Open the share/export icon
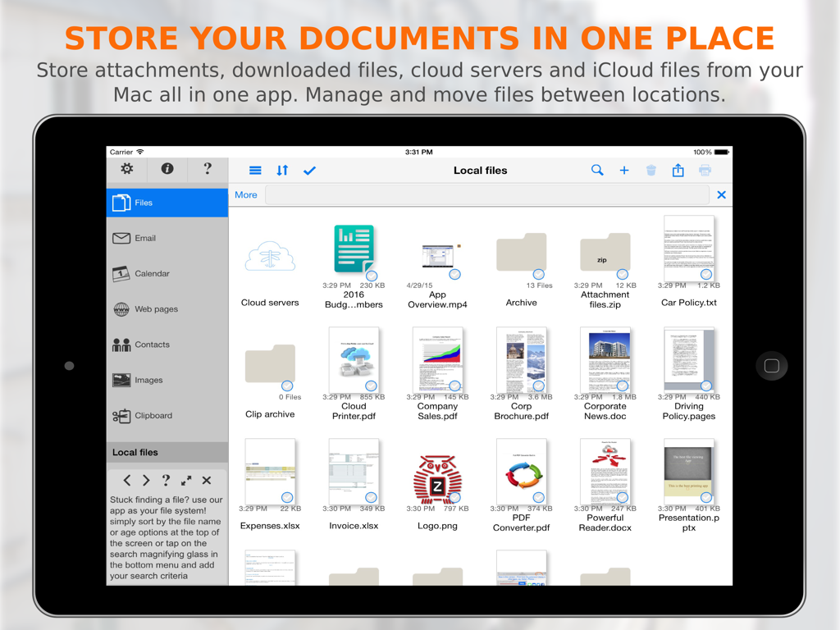The image size is (840, 630). [x=678, y=170]
